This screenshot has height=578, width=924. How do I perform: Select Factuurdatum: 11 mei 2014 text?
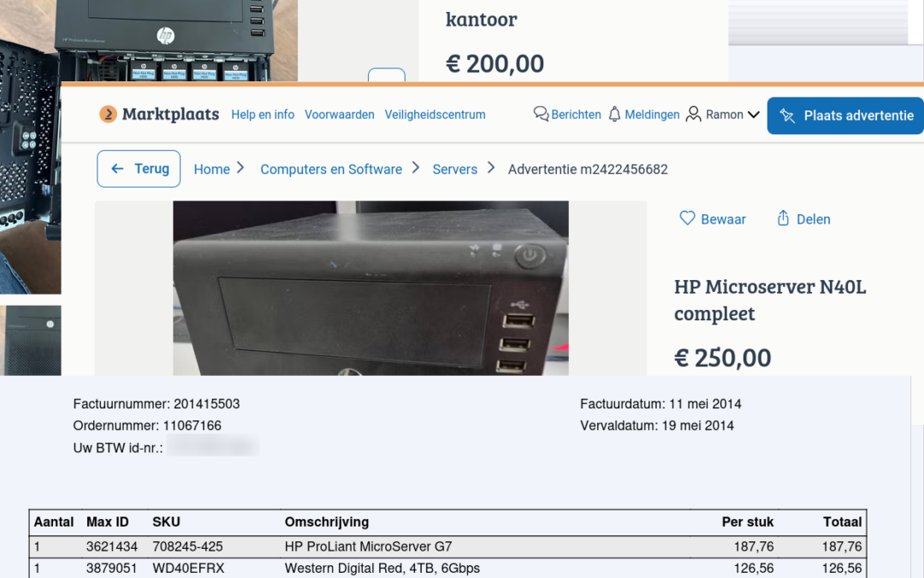click(660, 404)
